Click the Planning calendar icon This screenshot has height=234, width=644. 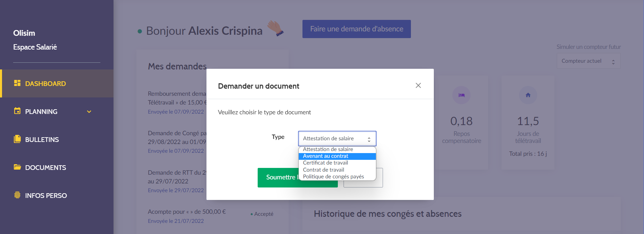pos(17,111)
